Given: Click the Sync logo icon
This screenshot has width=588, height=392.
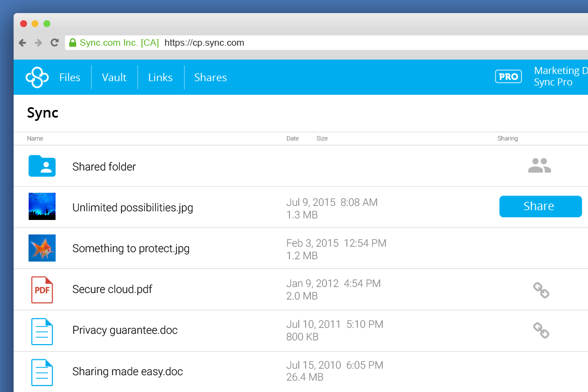Looking at the screenshot, I should [x=36, y=77].
